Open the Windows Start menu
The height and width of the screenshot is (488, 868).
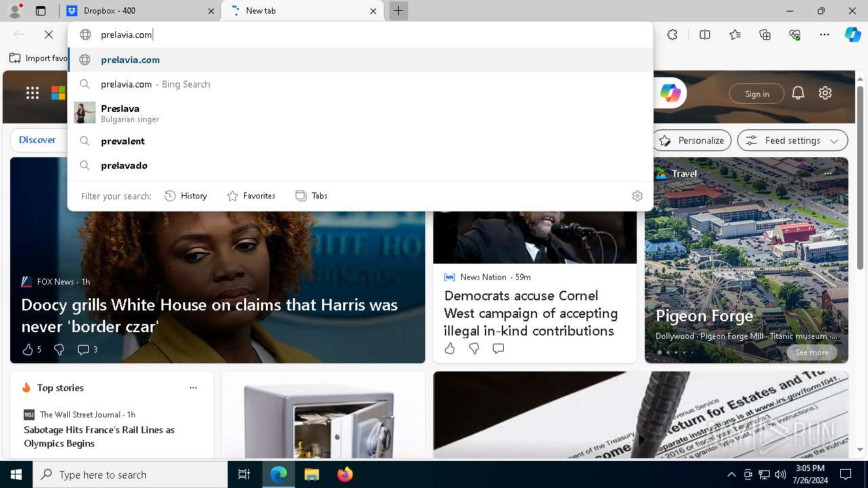16,474
